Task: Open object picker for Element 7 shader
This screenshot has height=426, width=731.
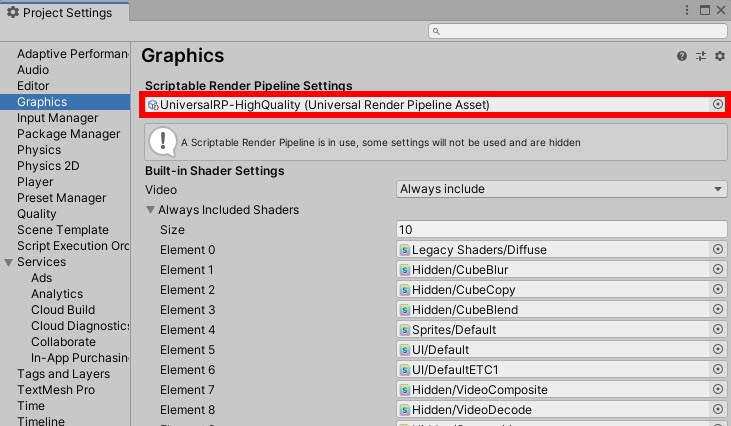Action: pyautogui.click(x=718, y=390)
